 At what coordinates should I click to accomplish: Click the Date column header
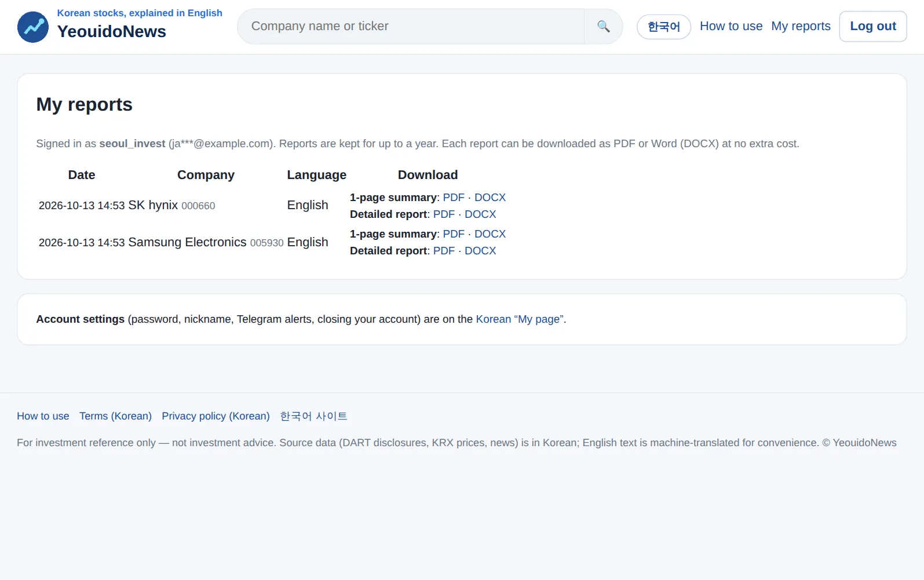[82, 175]
